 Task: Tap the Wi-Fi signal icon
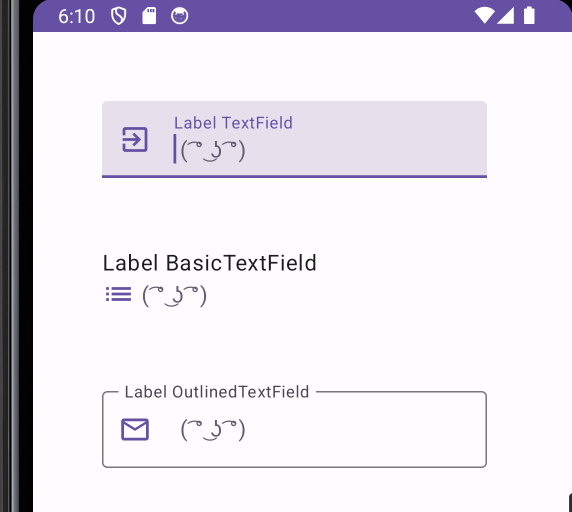pos(484,16)
